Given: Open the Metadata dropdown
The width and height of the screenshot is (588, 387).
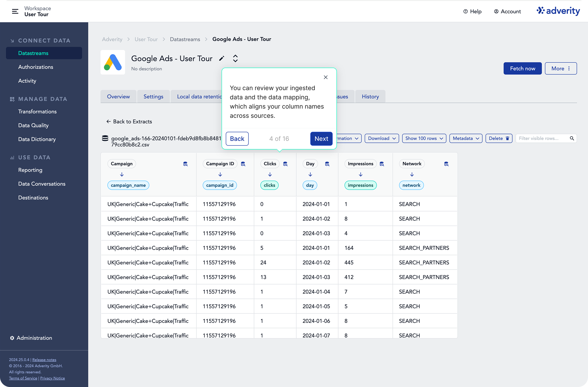Looking at the screenshot, I should pos(466,138).
